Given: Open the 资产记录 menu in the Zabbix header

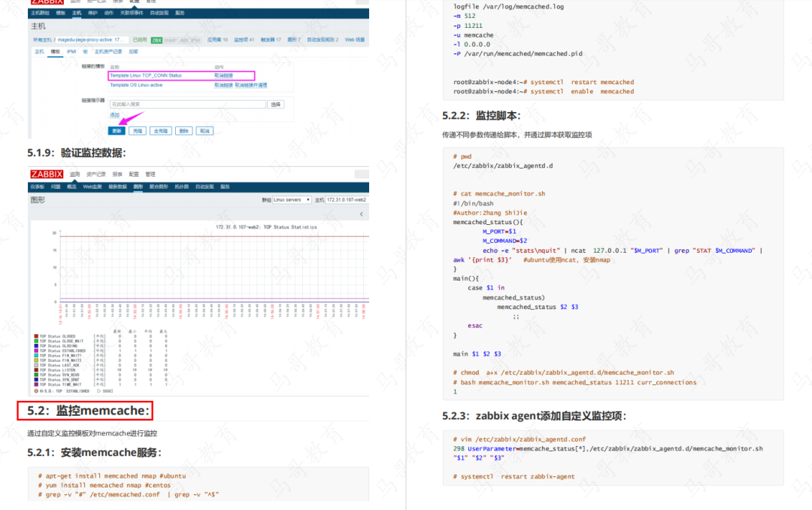Looking at the screenshot, I should click(95, 175).
